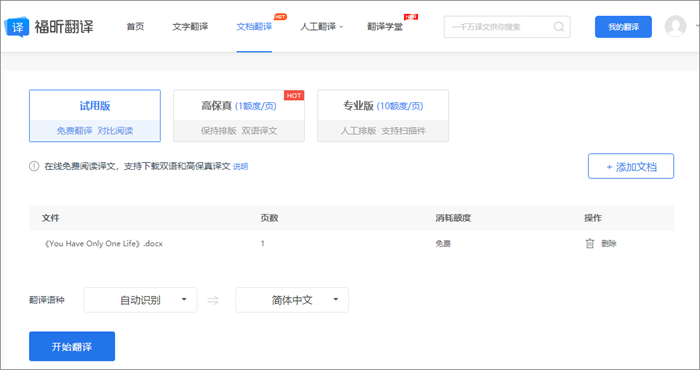Click 我的翻译 button
700x370 pixels.
tap(623, 27)
